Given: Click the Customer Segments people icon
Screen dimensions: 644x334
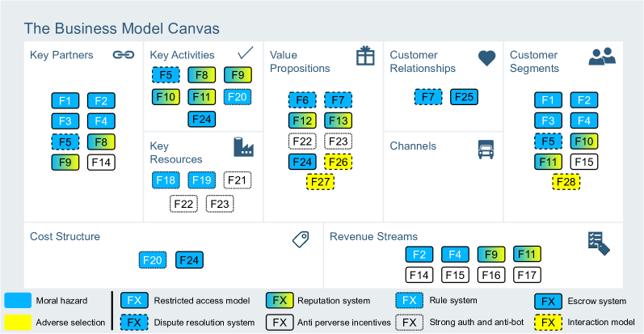Looking at the screenshot, I should pyautogui.click(x=602, y=57).
